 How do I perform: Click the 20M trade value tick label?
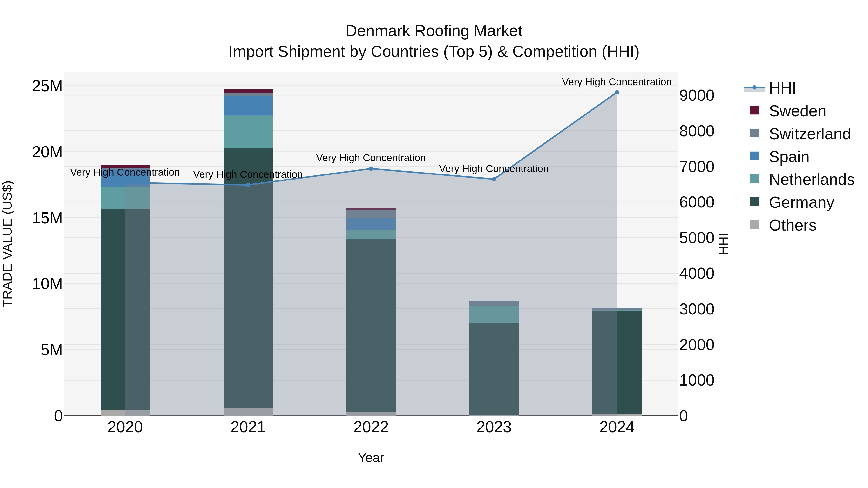tap(47, 152)
